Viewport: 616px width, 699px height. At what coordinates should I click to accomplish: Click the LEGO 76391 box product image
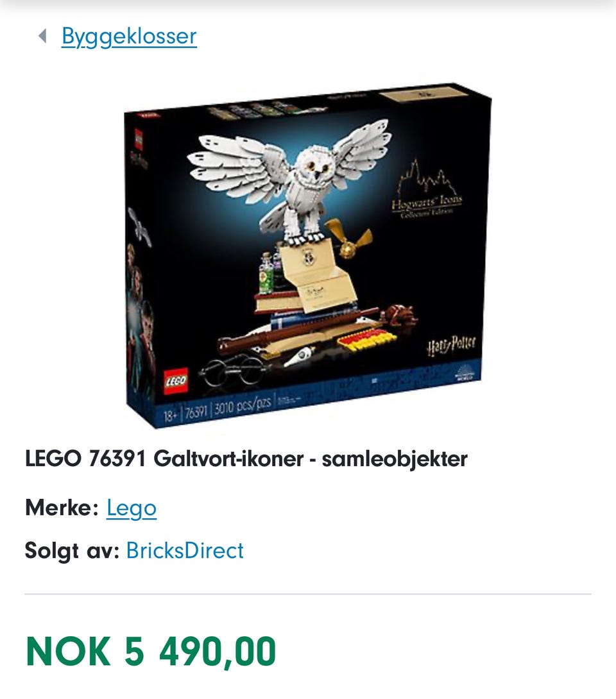(308, 255)
